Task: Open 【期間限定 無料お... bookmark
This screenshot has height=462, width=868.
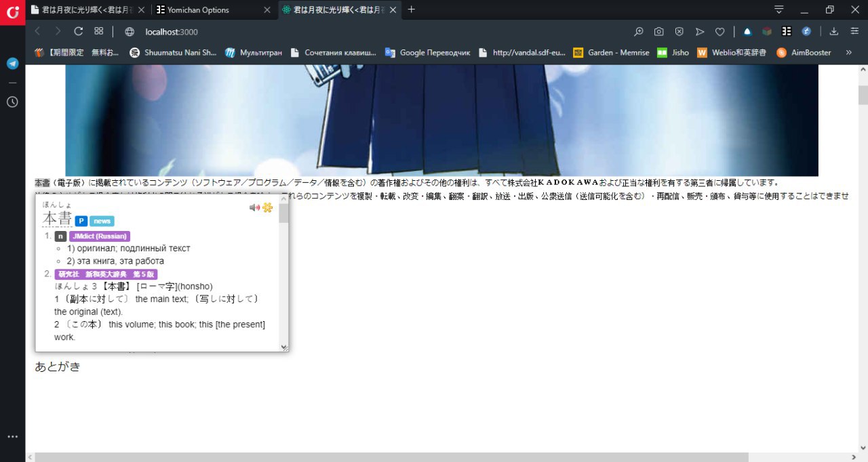Action: click(x=76, y=52)
